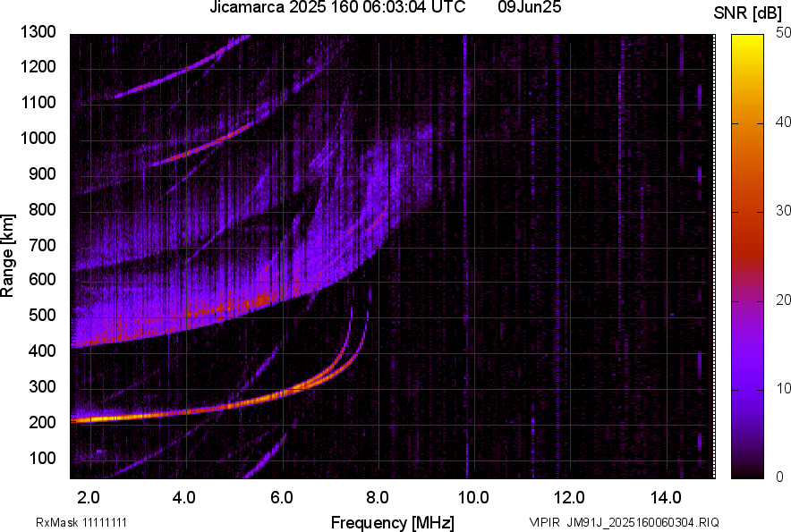Click range tick label '200'

42,422
